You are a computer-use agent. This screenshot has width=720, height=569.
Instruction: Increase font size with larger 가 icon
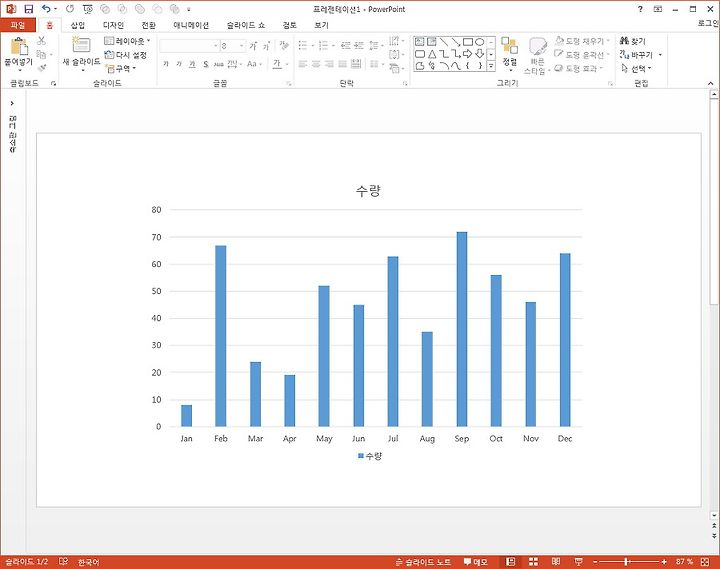click(253, 46)
